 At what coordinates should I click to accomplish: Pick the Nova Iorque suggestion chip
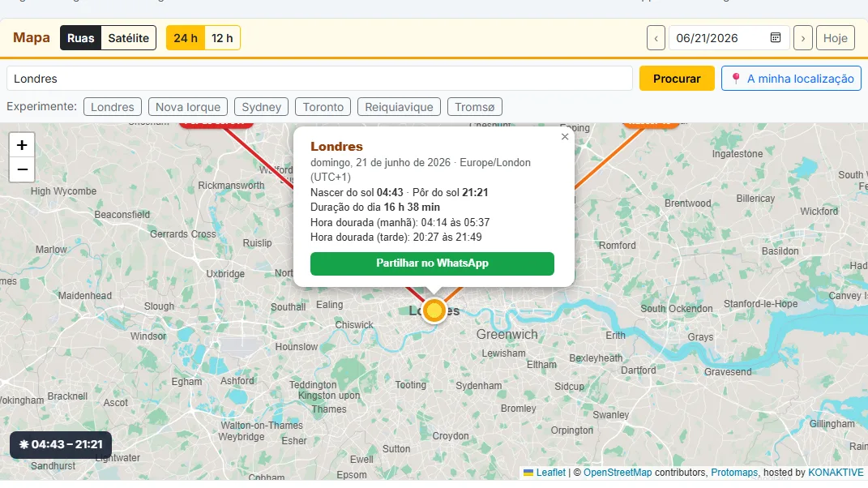[188, 107]
